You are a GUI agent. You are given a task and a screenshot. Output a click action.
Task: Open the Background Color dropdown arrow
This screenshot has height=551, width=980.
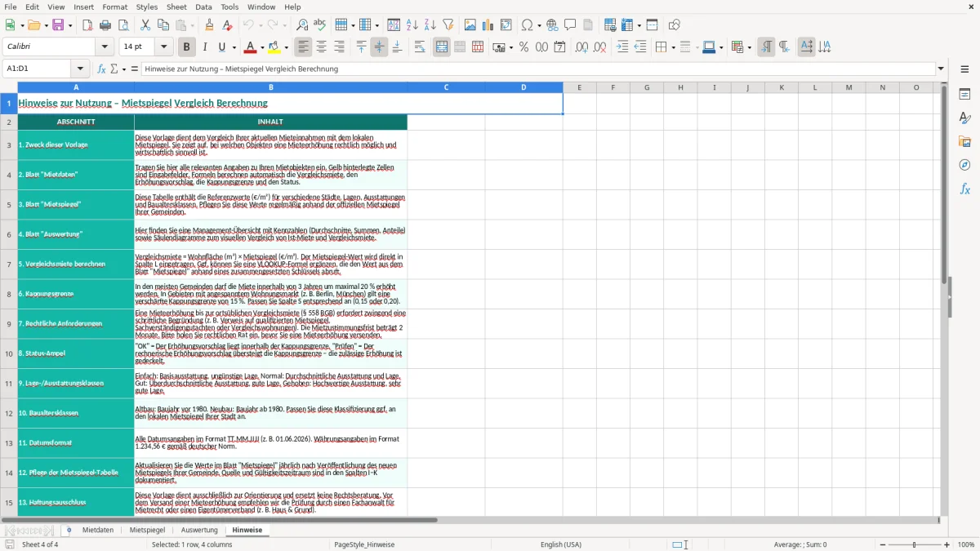pos(287,47)
